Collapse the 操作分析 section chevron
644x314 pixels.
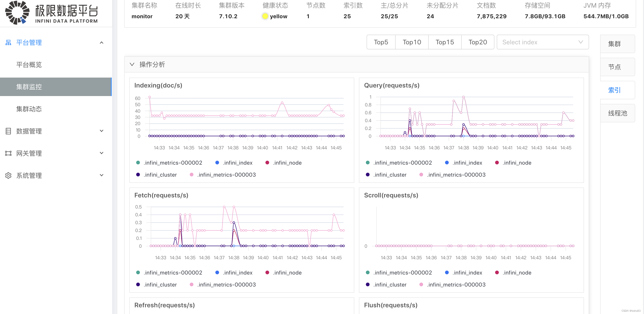[x=132, y=64]
